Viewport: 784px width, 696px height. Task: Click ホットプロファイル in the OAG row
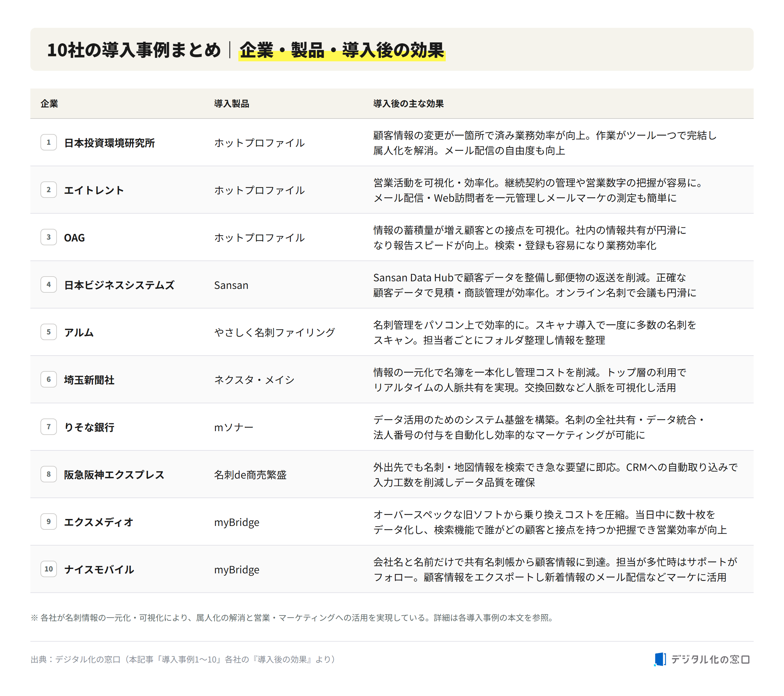260,238
